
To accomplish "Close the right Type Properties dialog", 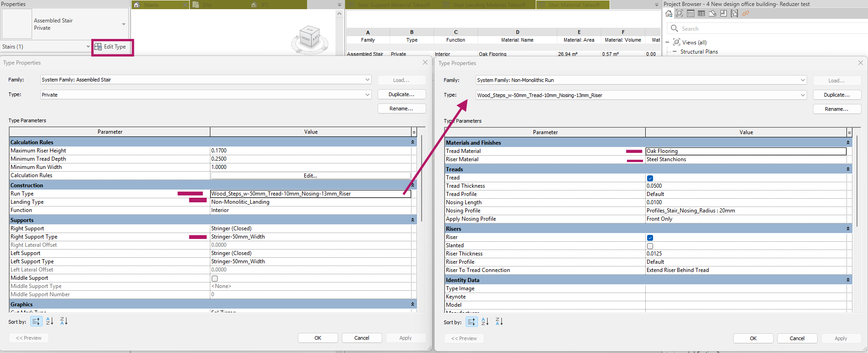I will coord(861,63).
